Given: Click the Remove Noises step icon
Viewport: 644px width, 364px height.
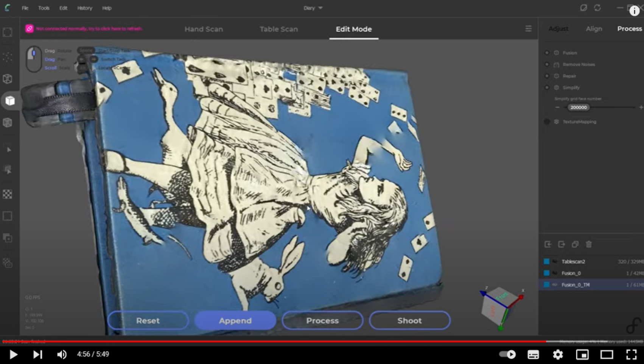Looking at the screenshot, I should click(x=557, y=64).
